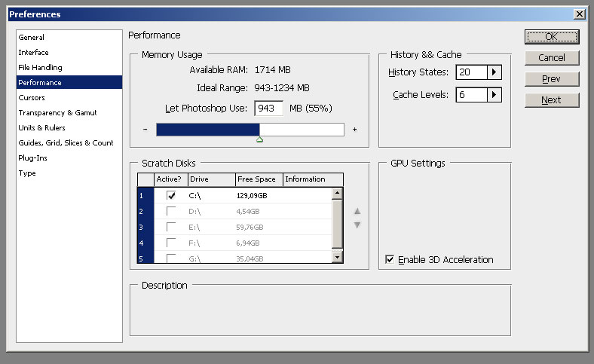
Task: Confirm with OK button
Action: click(x=552, y=37)
